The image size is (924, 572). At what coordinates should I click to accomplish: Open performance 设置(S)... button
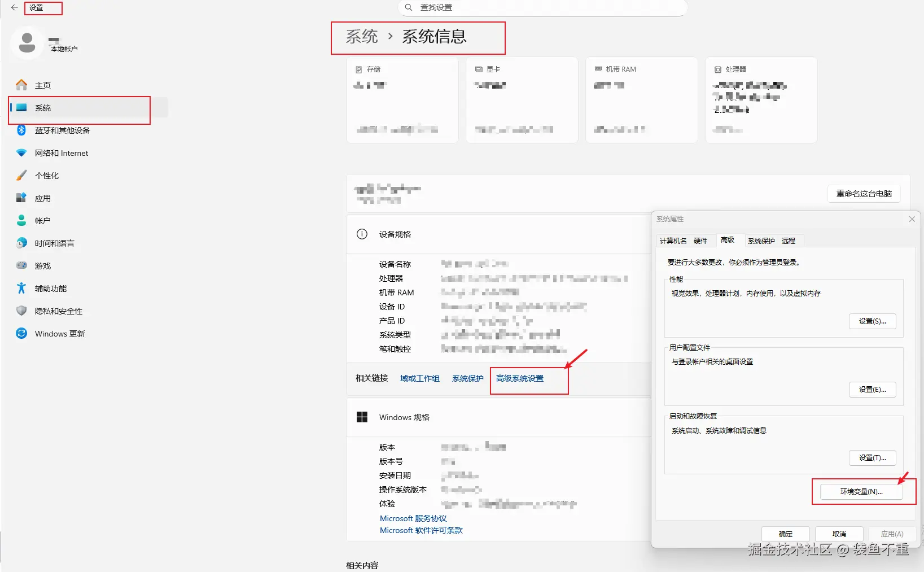pyautogui.click(x=873, y=321)
